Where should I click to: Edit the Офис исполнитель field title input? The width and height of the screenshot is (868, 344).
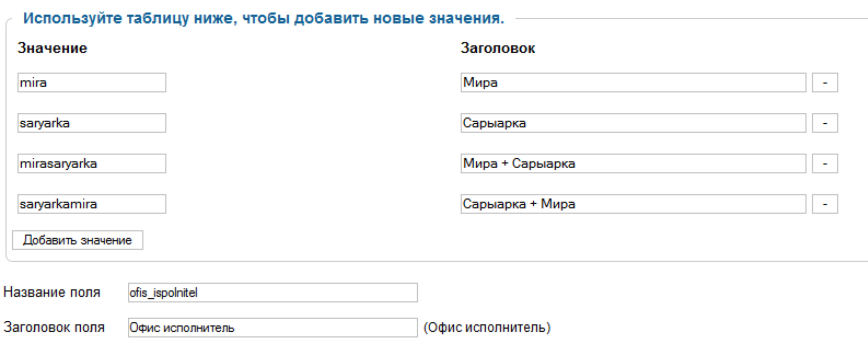click(x=272, y=327)
